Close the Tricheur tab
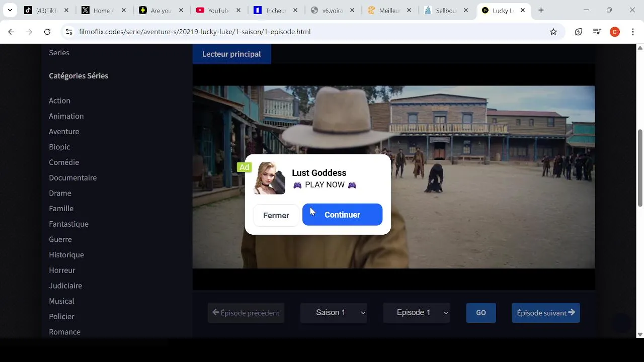The image size is (644, 362). (x=295, y=10)
